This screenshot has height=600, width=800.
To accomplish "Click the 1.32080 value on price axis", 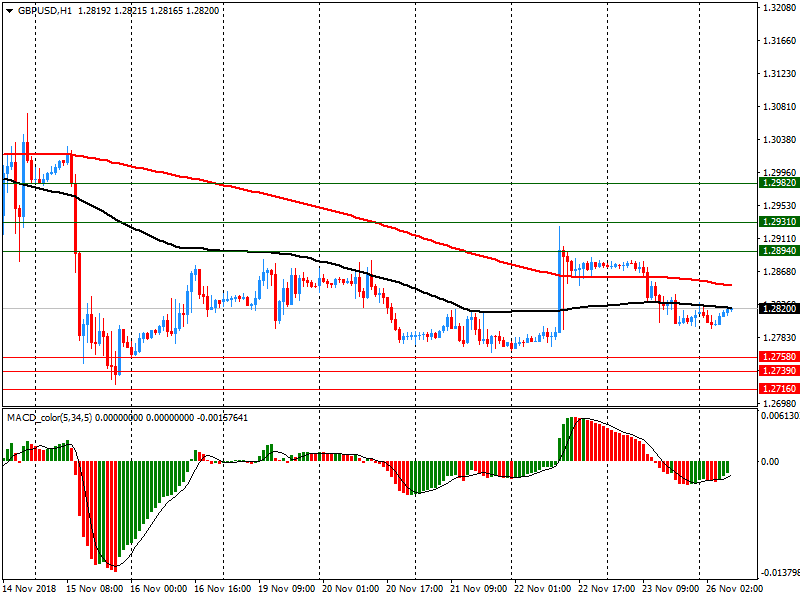I will coord(778,8).
